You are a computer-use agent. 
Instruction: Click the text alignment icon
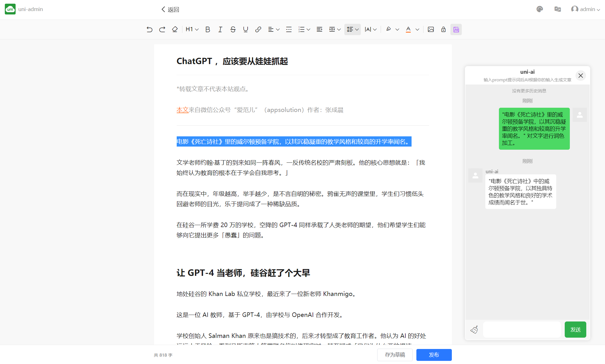click(271, 29)
